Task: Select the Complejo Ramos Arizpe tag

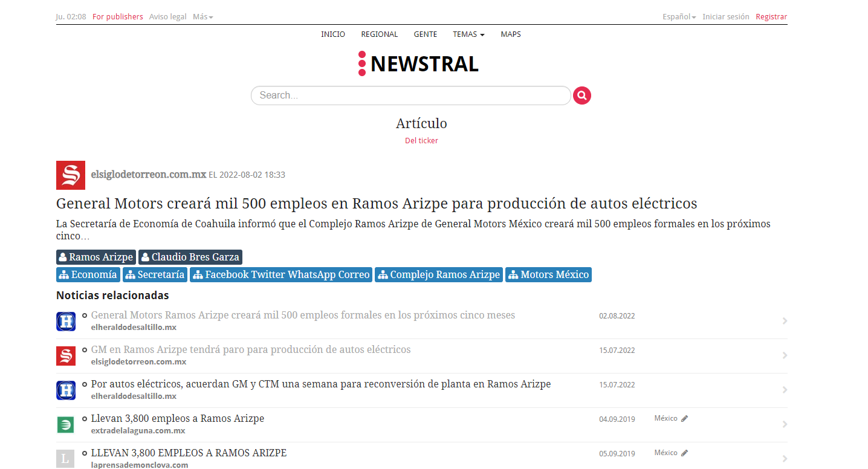Action: (x=439, y=274)
